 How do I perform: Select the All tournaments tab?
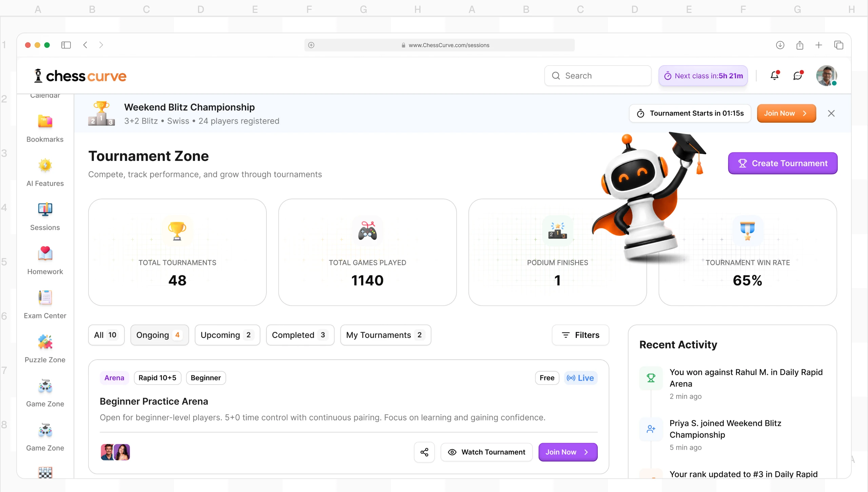(106, 335)
